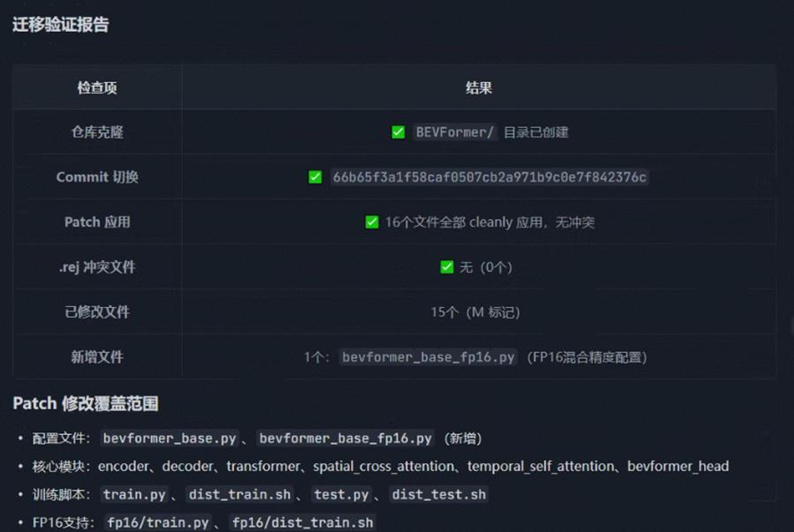Image resolution: width=794 pixels, height=532 pixels.
Task: Click the (新增) note after the config files
Action: click(463, 438)
